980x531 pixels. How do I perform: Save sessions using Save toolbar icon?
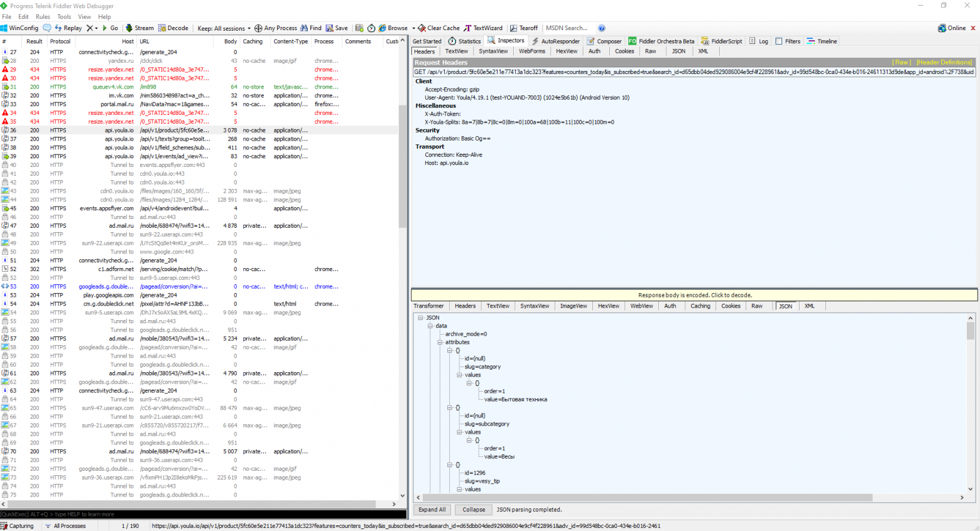pos(337,28)
